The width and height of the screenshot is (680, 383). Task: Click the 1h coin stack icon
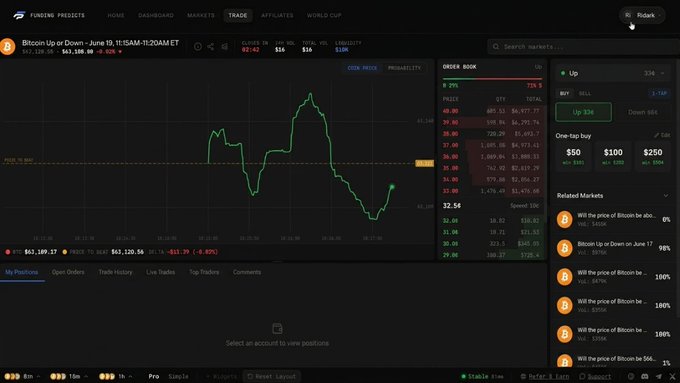[107, 376]
